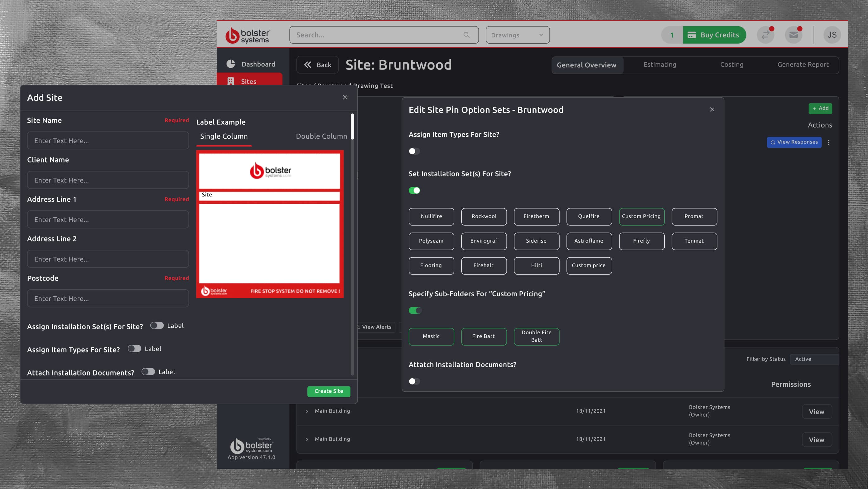Viewport: 868px width, 489px height.
Task: Select the Firetherm installation set
Action: coord(537,216)
